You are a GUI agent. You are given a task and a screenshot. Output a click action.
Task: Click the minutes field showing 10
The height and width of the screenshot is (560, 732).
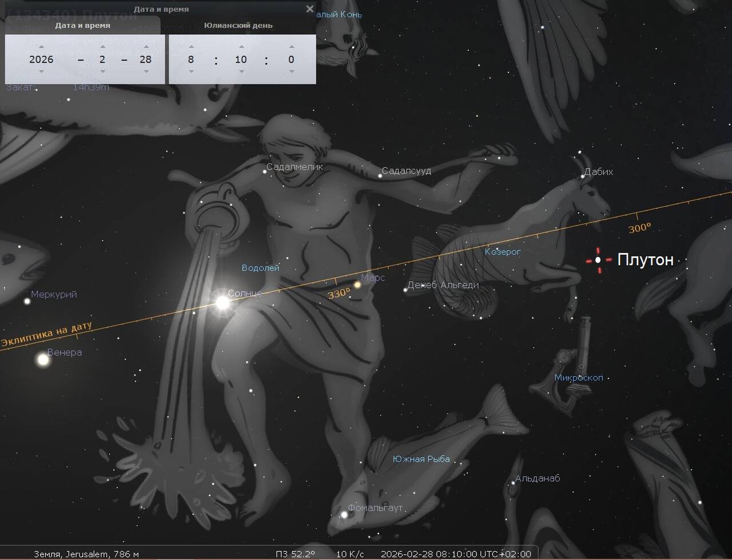[x=241, y=59]
